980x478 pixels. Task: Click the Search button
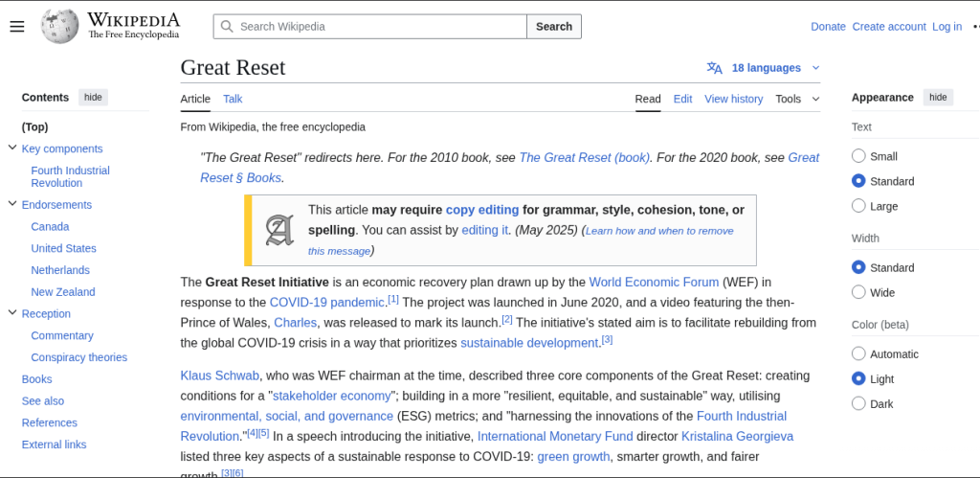click(x=554, y=26)
